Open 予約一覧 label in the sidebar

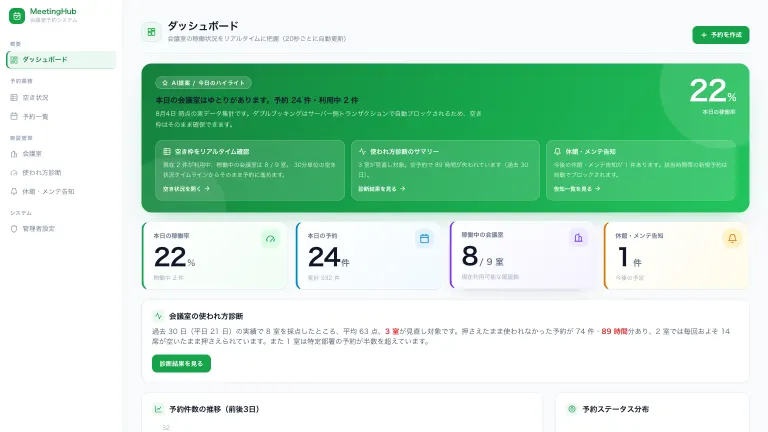35,117
